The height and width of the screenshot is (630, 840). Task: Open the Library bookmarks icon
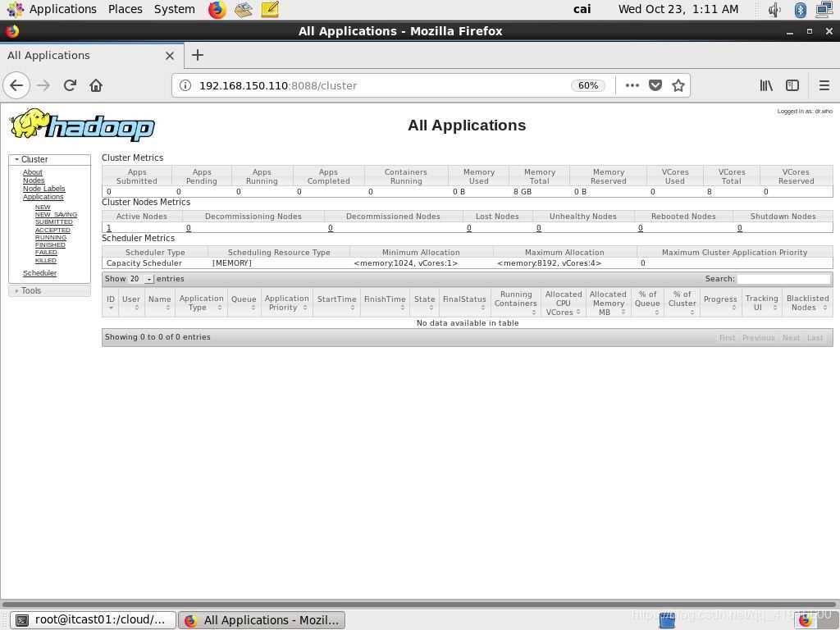pyautogui.click(x=766, y=85)
